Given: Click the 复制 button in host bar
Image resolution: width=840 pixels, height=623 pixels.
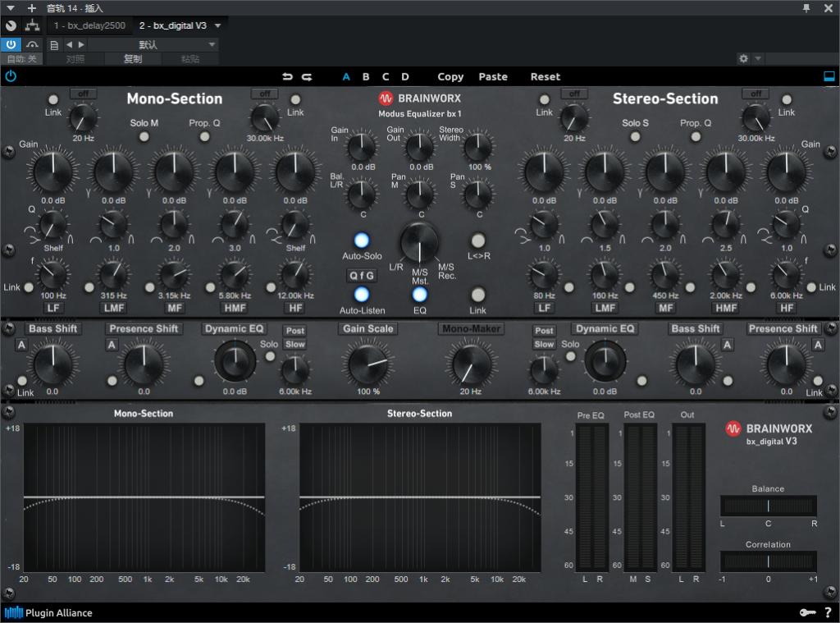Looking at the screenshot, I should click(x=133, y=58).
